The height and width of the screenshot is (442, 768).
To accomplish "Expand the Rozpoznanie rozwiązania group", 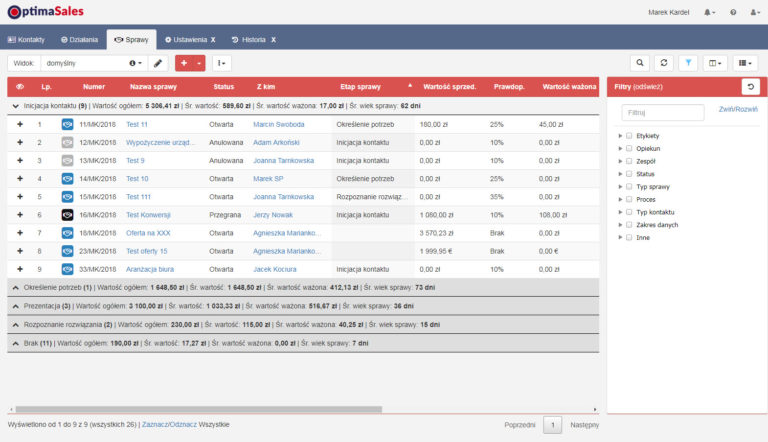I will click(x=16, y=325).
